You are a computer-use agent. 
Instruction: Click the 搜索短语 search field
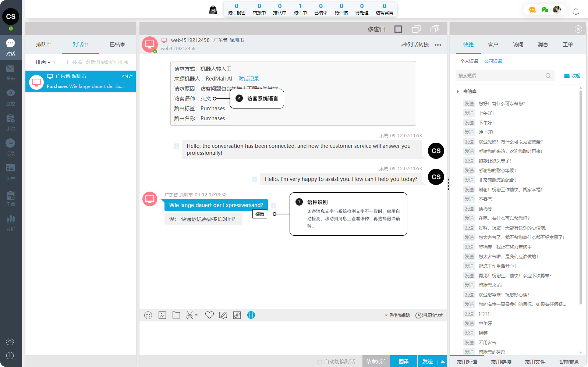click(x=500, y=76)
